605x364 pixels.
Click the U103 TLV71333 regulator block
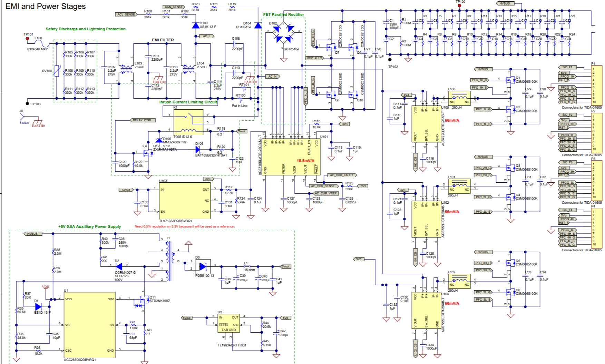(x=185, y=200)
